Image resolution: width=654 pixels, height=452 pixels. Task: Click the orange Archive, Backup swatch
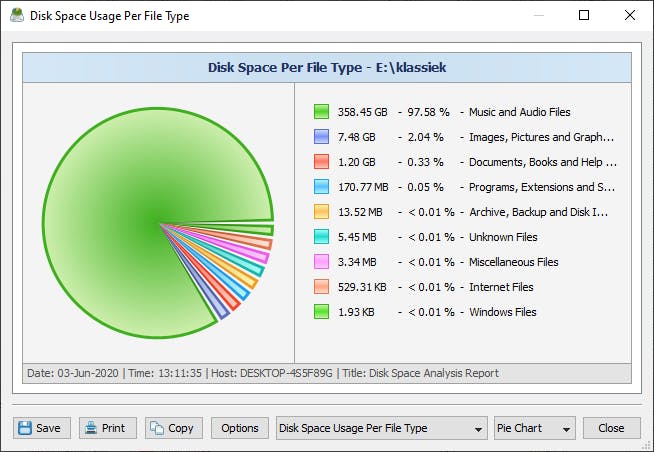321,212
